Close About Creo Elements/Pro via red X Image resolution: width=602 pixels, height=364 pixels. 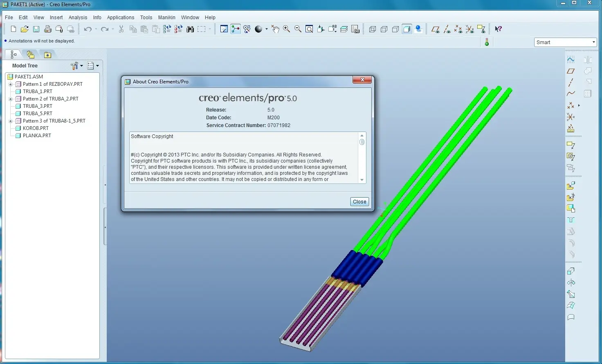[x=362, y=80]
